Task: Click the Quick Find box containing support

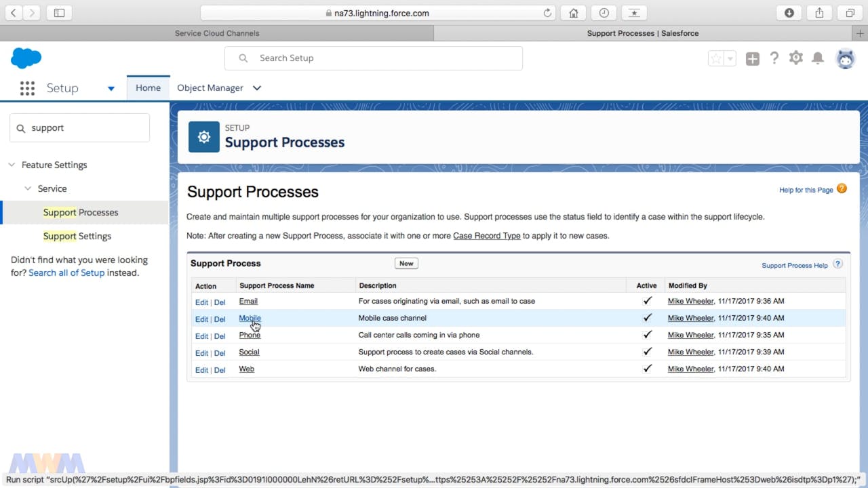Action: coord(79,127)
